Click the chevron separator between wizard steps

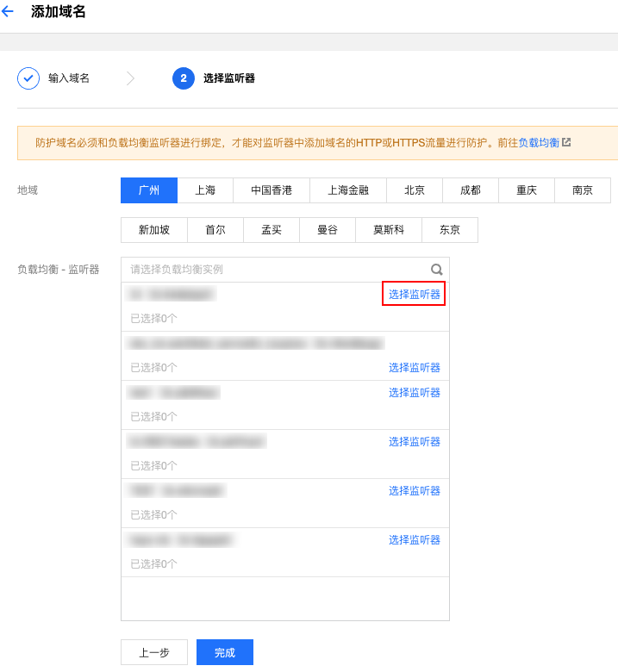tap(131, 78)
